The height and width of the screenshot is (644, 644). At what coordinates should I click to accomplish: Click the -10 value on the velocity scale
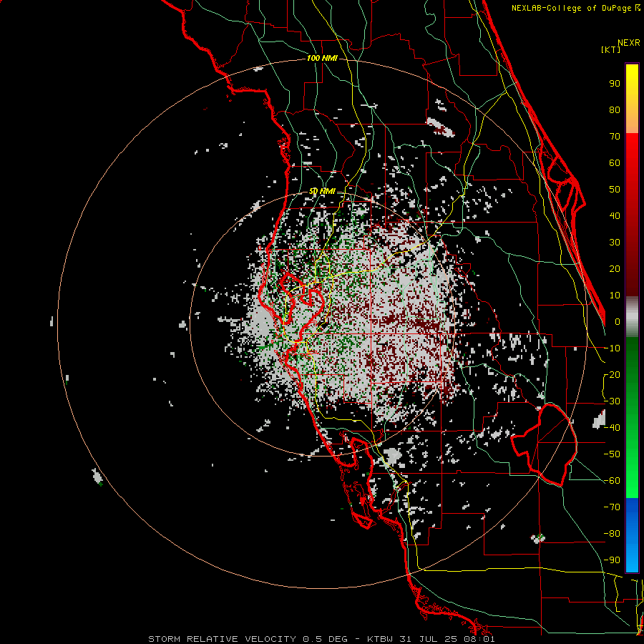pos(612,348)
